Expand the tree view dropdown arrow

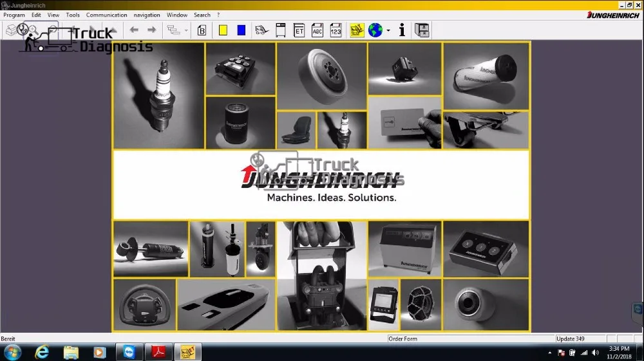[x=186, y=30]
